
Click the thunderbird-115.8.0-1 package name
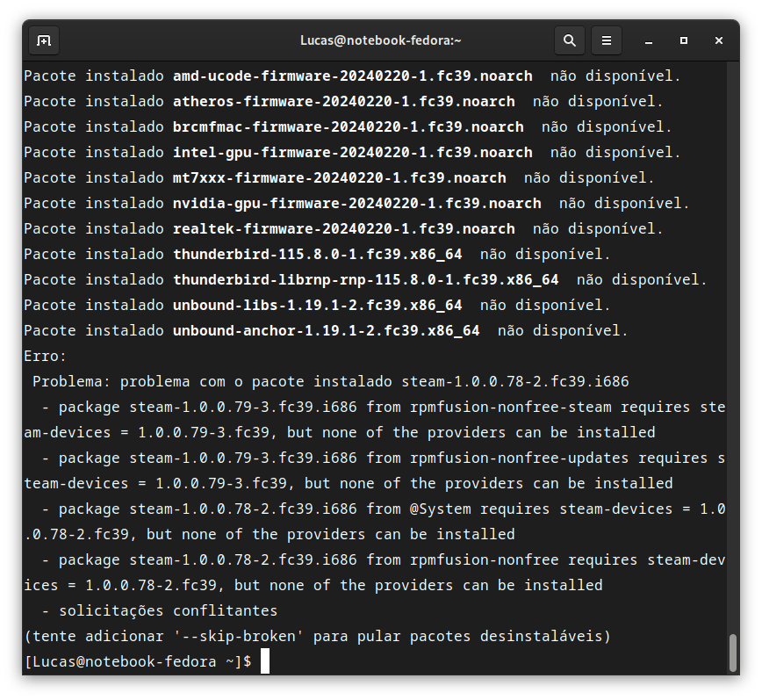click(x=318, y=254)
